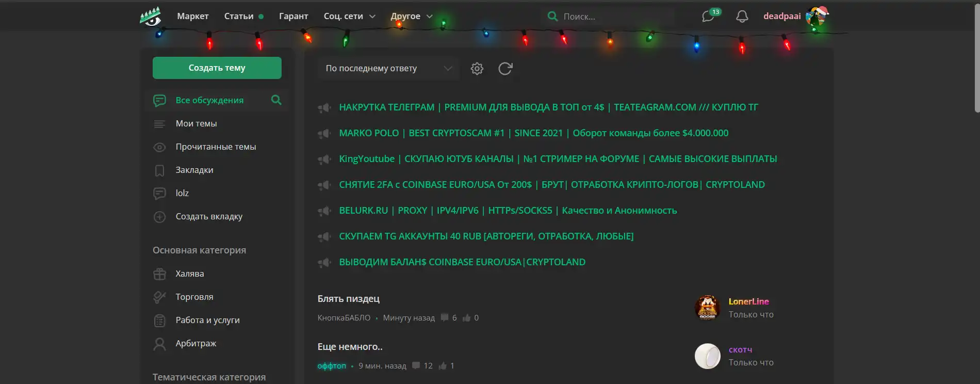This screenshot has width=980, height=384.
Task: Click search icon beside Все обсуждения
Action: (276, 100)
